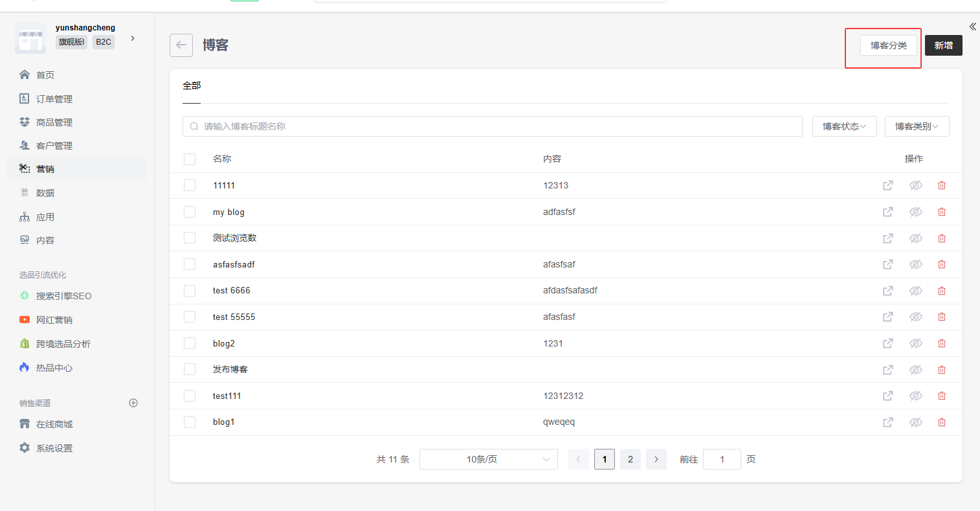Tick the select-all checkbox in header
This screenshot has width=980, height=511.
(190, 159)
